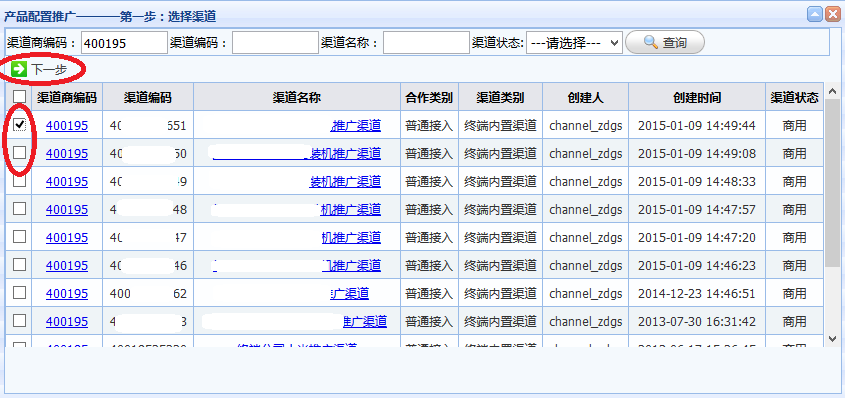The width and height of the screenshot is (845, 398).
Task: Click the 渠道编码 search input field
Action: (x=275, y=43)
